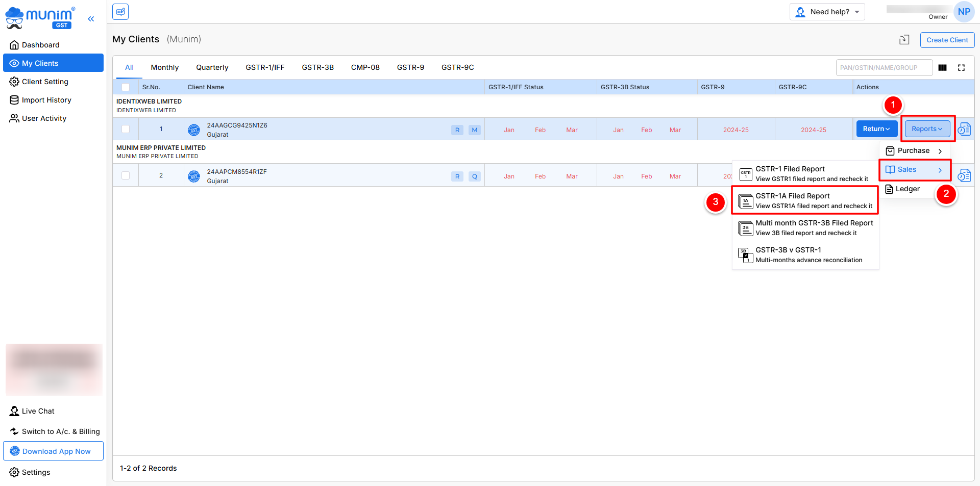Image resolution: width=980 pixels, height=486 pixels.
Task: Open the Need help? dropdown
Action: coord(827,12)
